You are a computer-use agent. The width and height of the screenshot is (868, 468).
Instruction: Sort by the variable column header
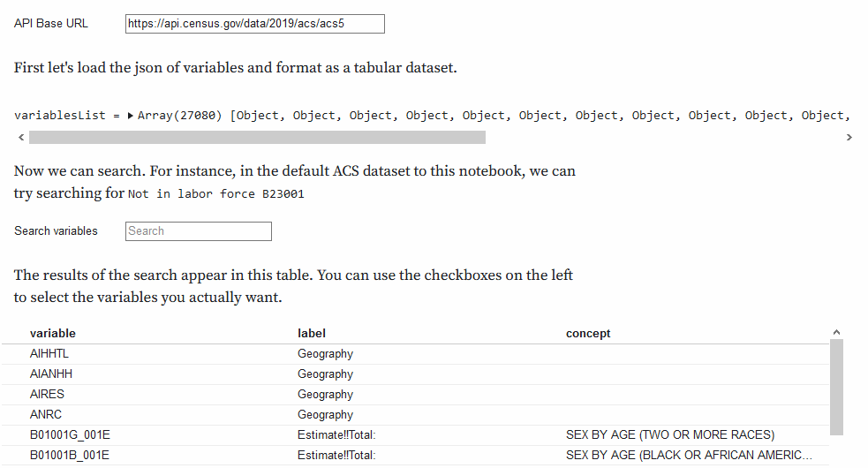[53, 334]
